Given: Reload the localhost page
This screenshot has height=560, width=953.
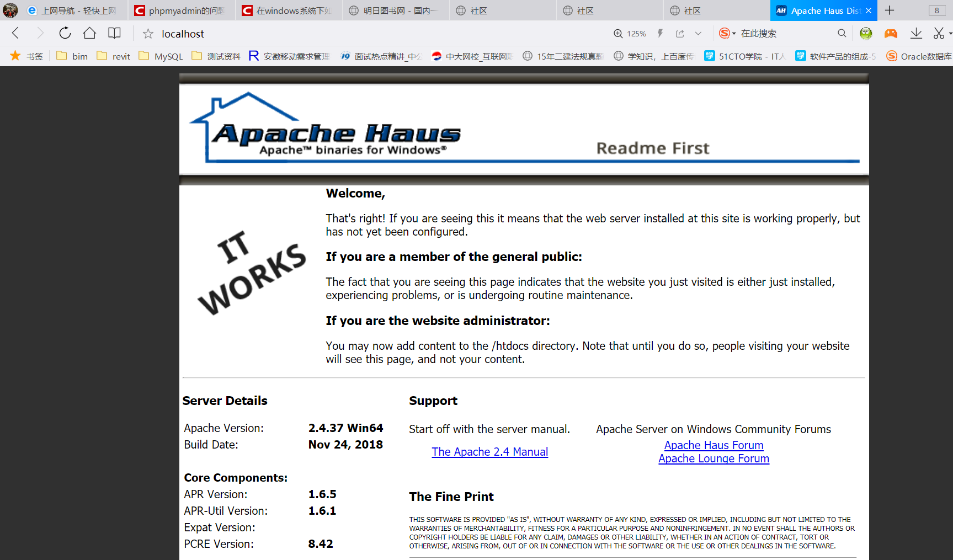Looking at the screenshot, I should (x=65, y=33).
